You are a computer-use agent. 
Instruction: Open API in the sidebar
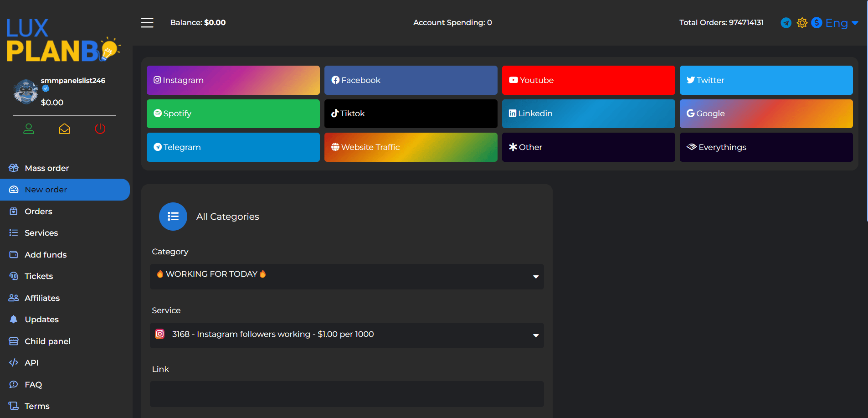click(x=65, y=363)
